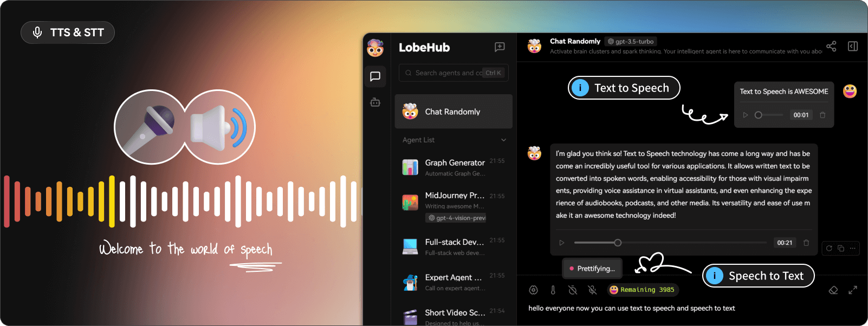This screenshot has height=326, width=868.
Task: Click the Ctrl K shortcut badge
Action: pos(493,73)
